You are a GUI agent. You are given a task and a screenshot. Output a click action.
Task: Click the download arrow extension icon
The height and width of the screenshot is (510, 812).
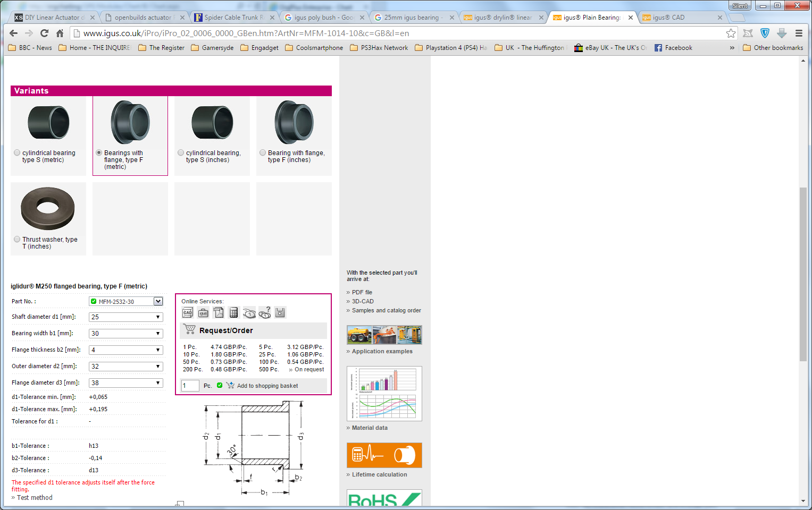[782, 33]
